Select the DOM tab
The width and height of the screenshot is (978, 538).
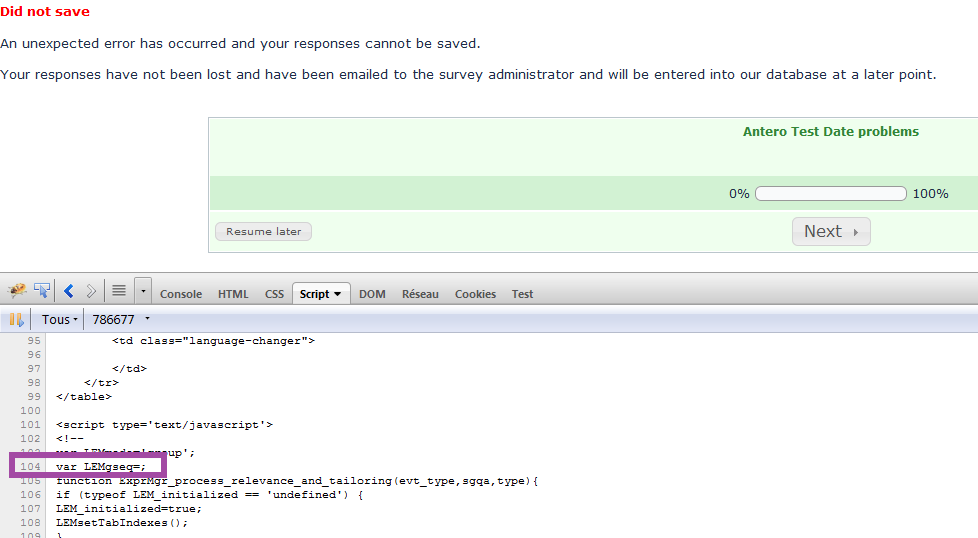pos(372,294)
